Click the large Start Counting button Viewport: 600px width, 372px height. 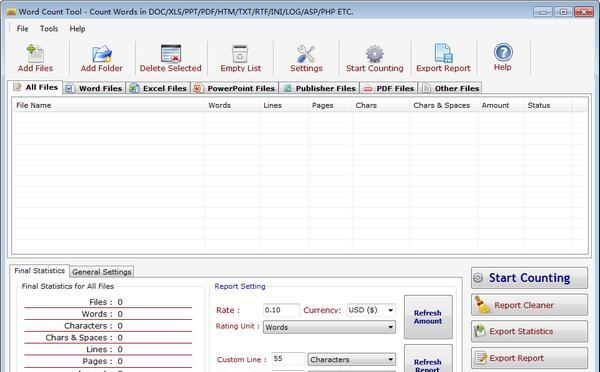tap(529, 278)
